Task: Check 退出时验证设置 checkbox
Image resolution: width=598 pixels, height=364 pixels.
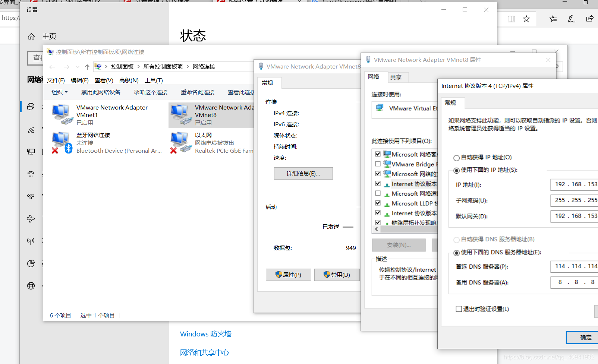Action: 459,309
